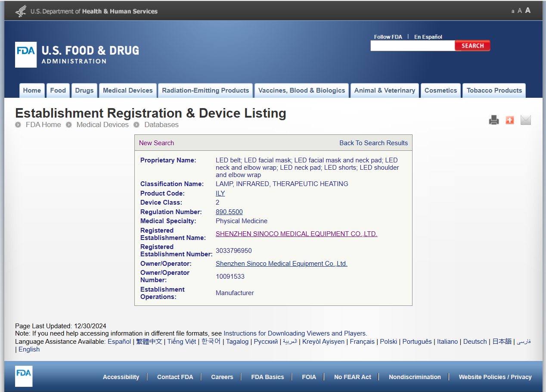Choose 한국어 language assistance
Viewport: 546px width, 392px height.
click(211, 342)
